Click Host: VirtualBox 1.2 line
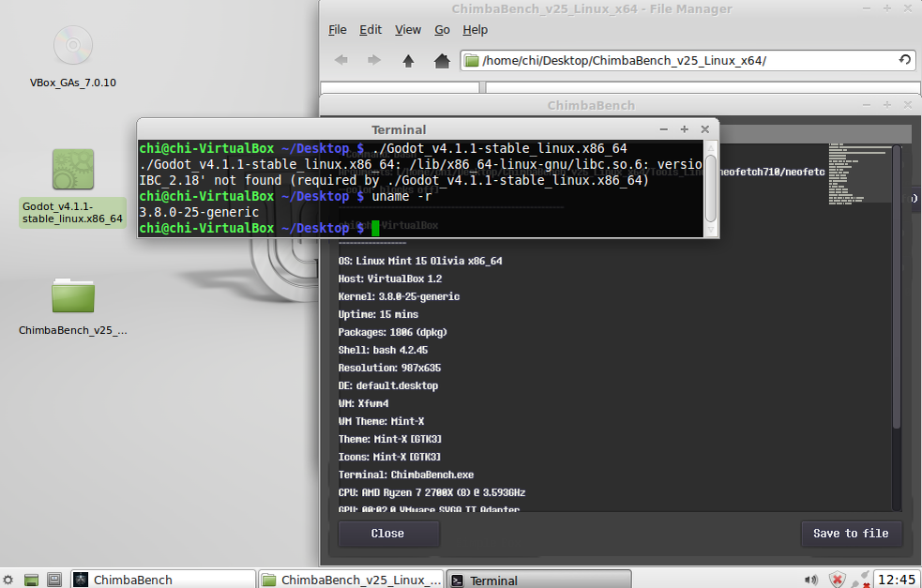Screen dimensions: 922x588 point(390,279)
